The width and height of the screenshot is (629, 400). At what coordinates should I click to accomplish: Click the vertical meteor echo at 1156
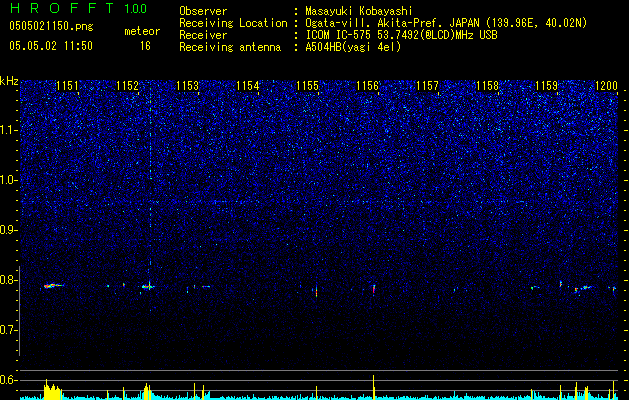point(374,289)
